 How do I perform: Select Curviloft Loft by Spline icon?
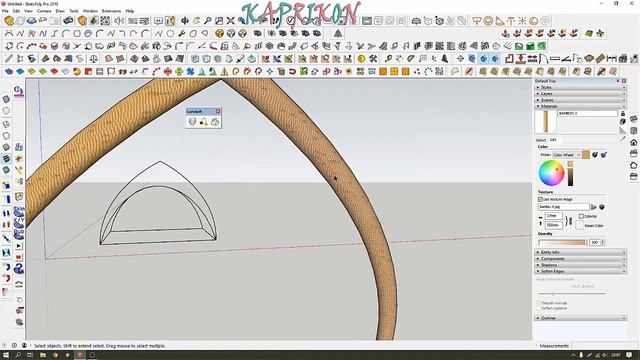point(192,122)
